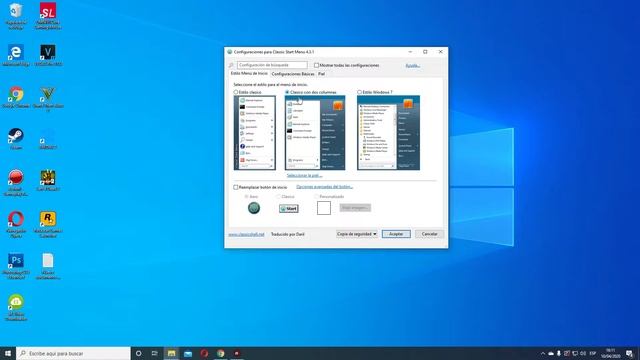
Task: Open File Explorer from the taskbar
Action: (x=171, y=353)
